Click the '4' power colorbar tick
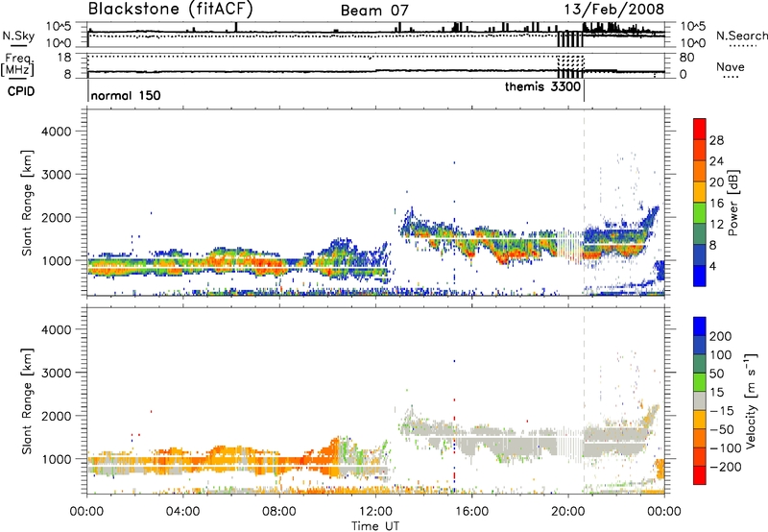 pos(713,266)
